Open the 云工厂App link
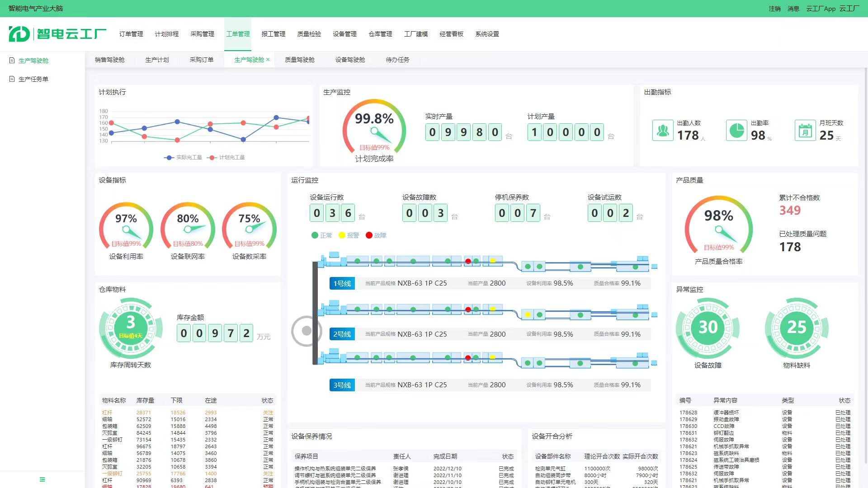This screenshot has width=868, height=488. pyautogui.click(x=821, y=9)
